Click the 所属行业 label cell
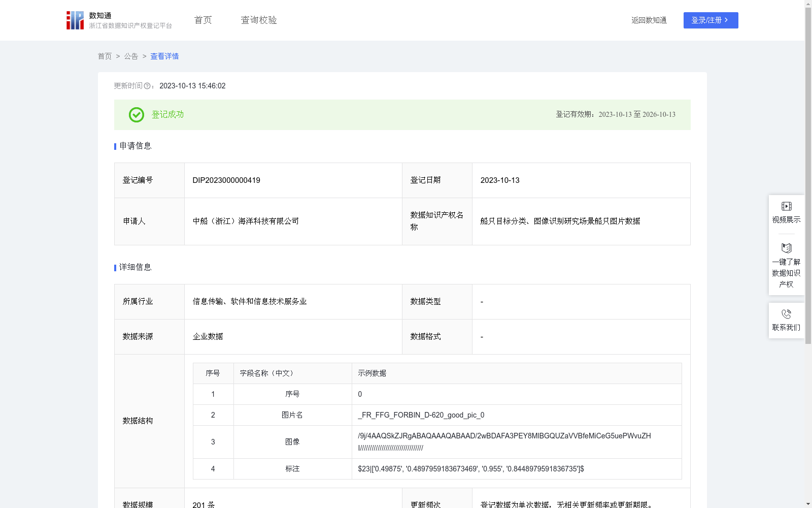Viewport: 812px width, 508px height. [x=149, y=302]
